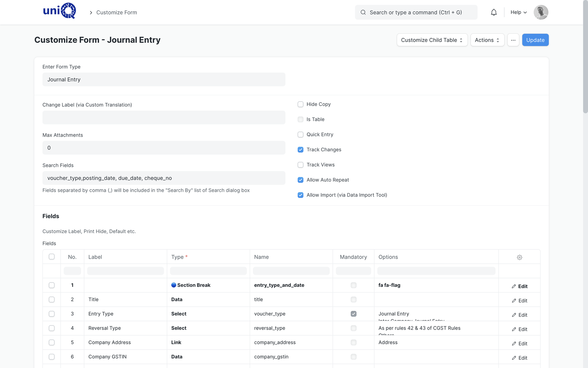
Task: Open the Customize Child Table dropdown
Action: (x=432, y=40)
